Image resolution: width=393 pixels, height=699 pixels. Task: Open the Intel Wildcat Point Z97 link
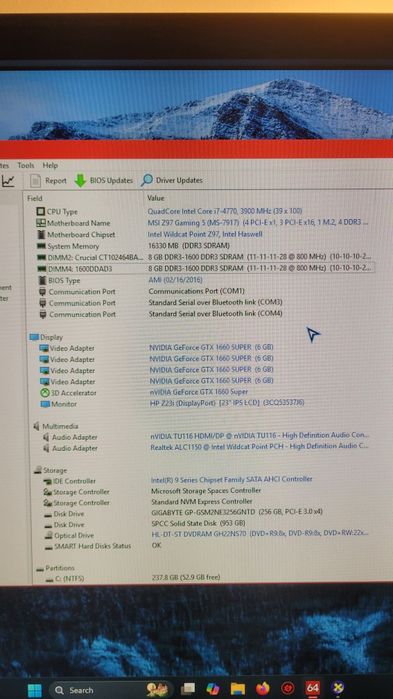(x=205, y=234)
